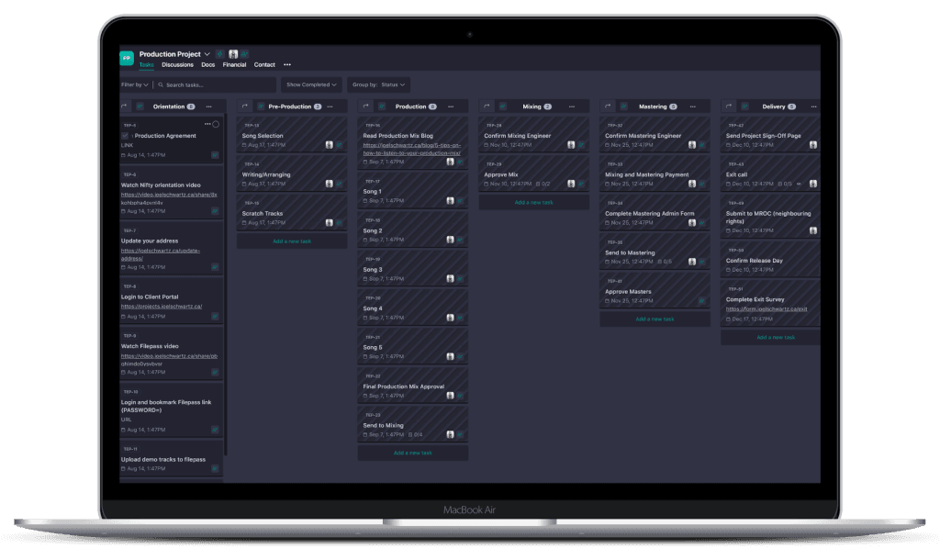Click the FP project logo icon
The image size is (940, 560).
click(127, 58)
